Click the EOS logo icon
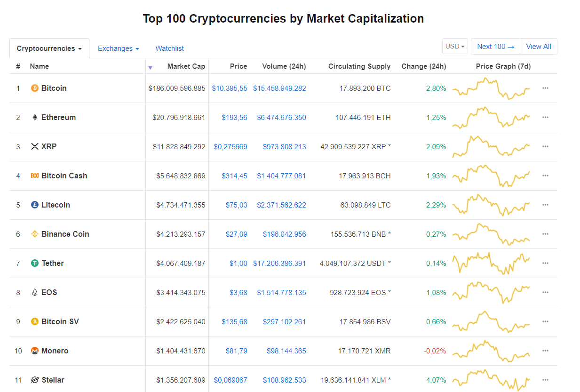580x392 pixels. point(34,292)
